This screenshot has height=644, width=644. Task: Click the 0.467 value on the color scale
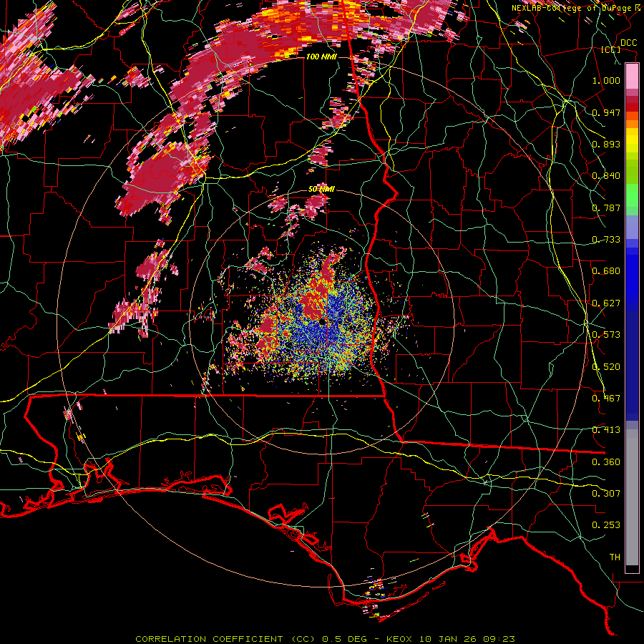[606, 399]
